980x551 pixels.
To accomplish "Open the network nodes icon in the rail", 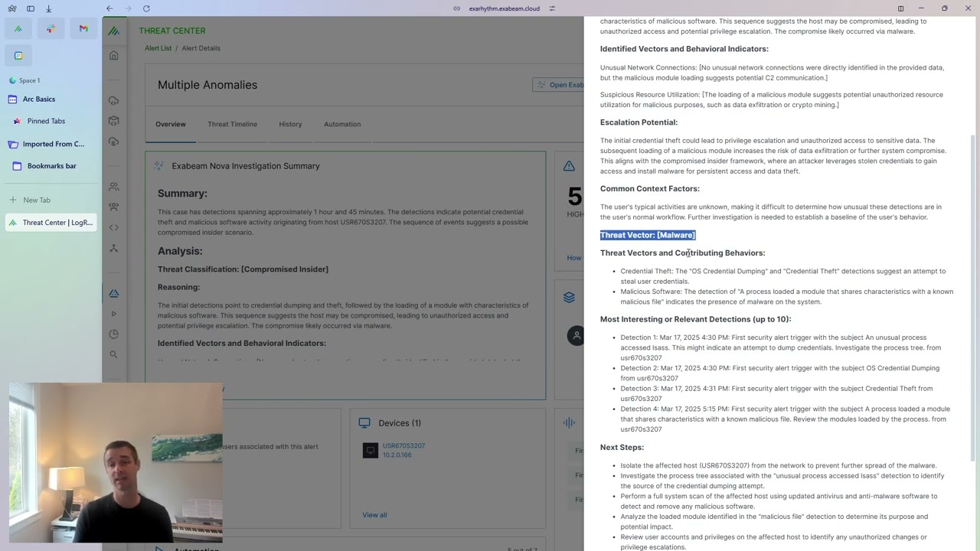I will coord(113,248).
